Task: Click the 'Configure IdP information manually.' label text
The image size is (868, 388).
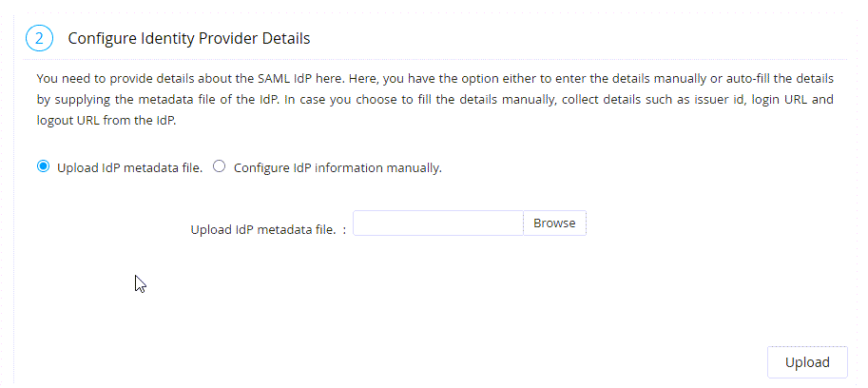Action: pyautogui.click(x=338, y=168)
